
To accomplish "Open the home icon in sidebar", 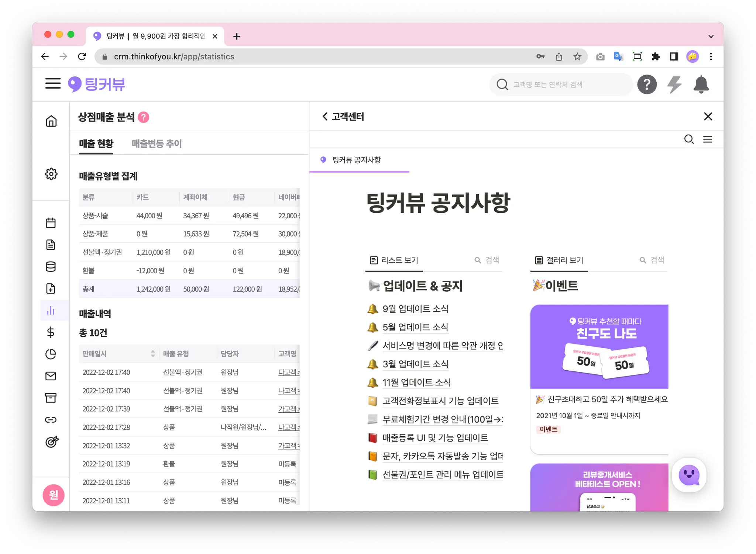I will pos(51,121).
